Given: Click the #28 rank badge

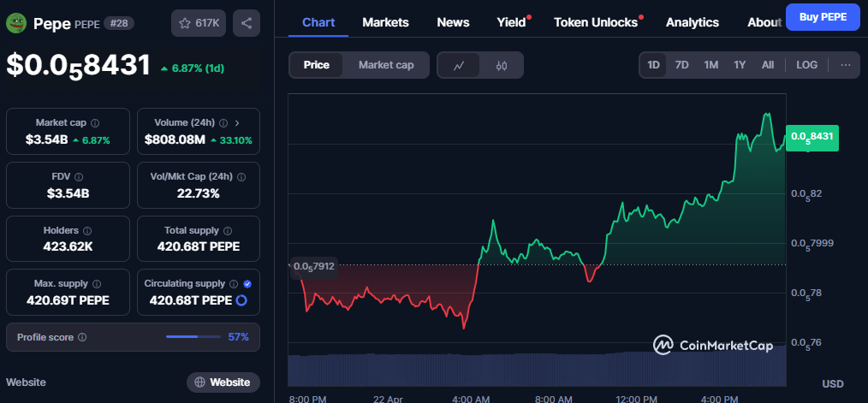Looking at the screenshot, I should pyautogui.click(x=118, y=23).
